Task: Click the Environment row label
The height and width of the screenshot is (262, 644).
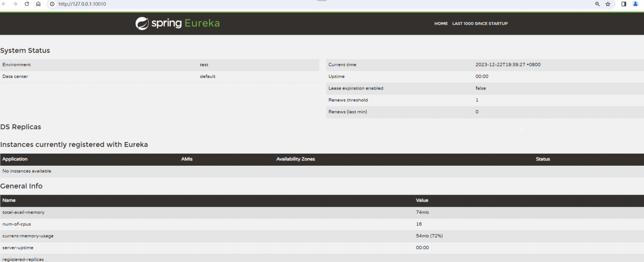Action: pos(16,65)
